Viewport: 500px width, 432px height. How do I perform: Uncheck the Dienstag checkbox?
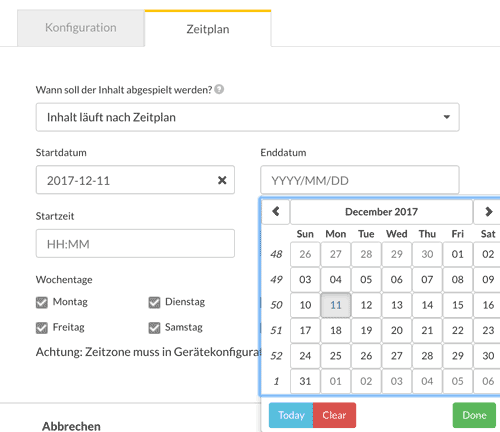tap(154, 302)
